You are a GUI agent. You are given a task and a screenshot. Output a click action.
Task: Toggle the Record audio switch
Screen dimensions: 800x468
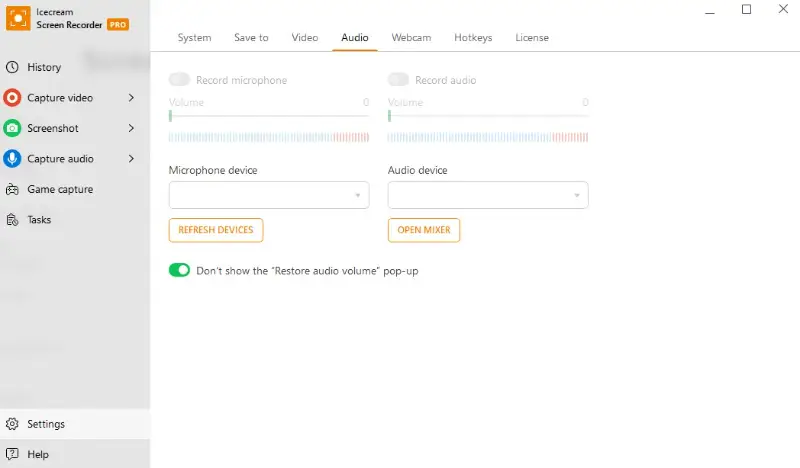coord(398,80)
